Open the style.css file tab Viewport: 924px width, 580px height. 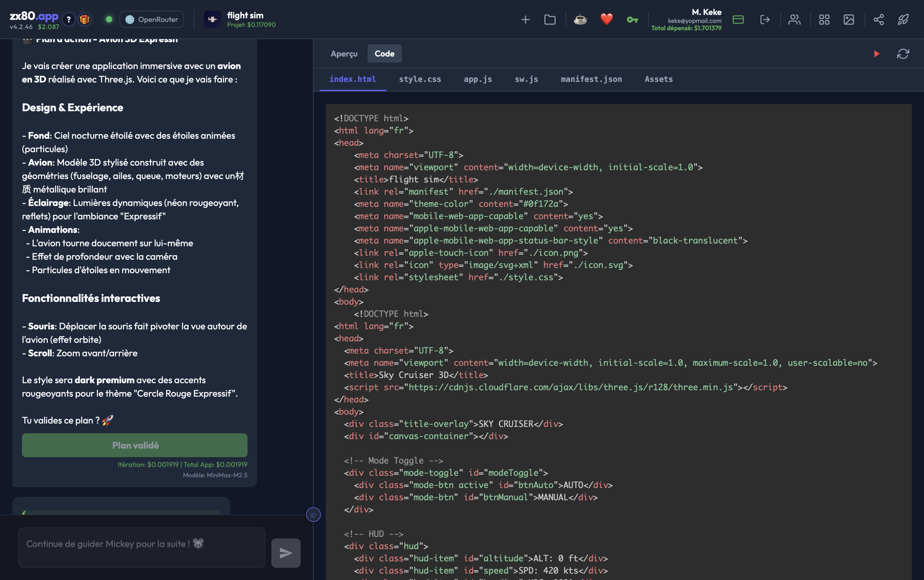pos(420,79)
